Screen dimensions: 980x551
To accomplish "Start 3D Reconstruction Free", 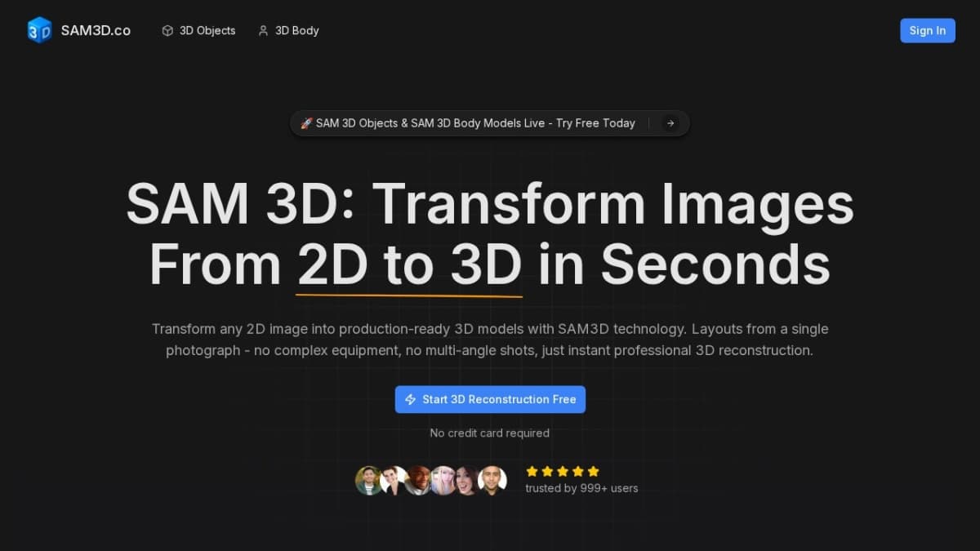I will click(490, 399).
